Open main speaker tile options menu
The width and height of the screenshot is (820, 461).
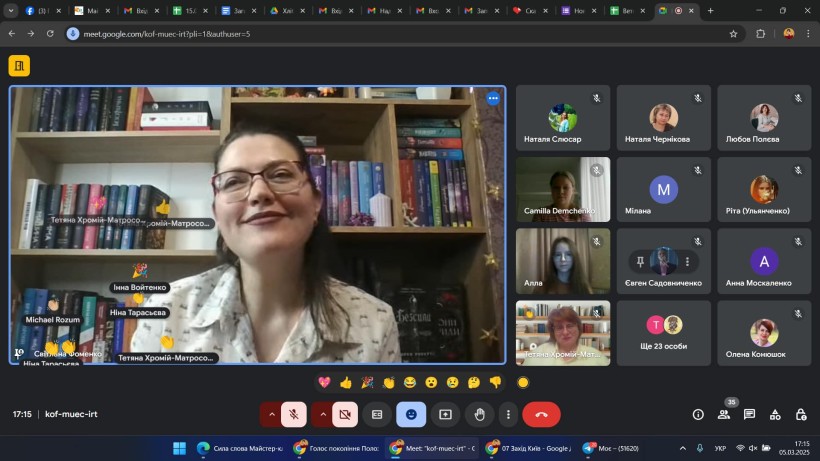point(493,98)
